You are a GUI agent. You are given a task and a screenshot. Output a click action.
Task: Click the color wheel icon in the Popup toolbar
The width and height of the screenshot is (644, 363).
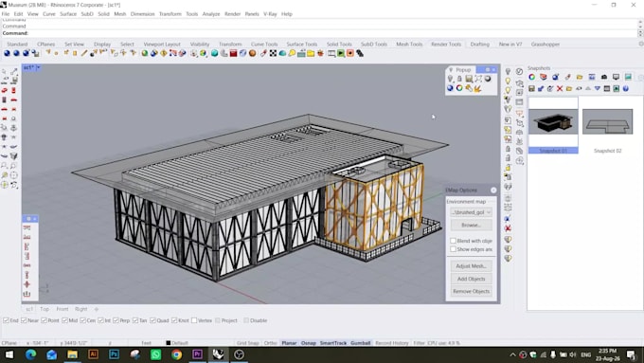click(459, 88)
